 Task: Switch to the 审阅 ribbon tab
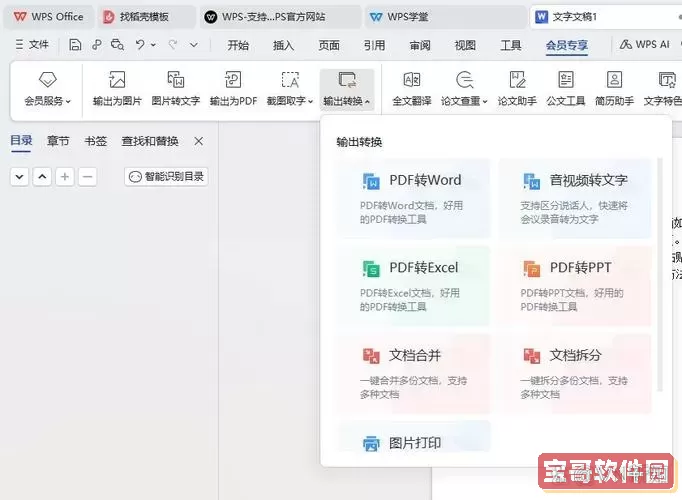point(420,45)
